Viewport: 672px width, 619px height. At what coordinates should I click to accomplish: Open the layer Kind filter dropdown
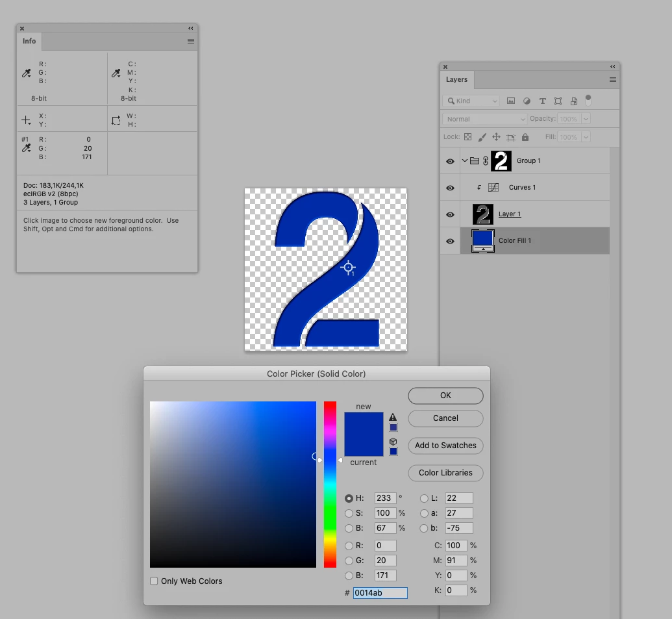471,101
